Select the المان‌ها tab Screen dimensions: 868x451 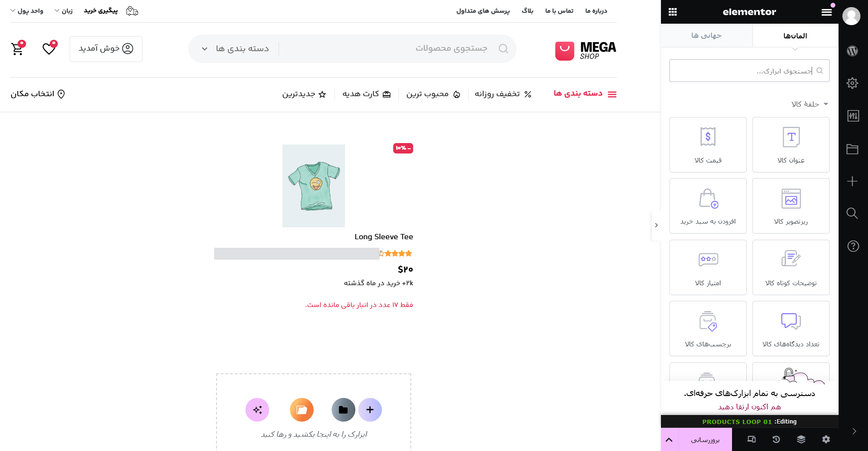click(x=795, y=36)
